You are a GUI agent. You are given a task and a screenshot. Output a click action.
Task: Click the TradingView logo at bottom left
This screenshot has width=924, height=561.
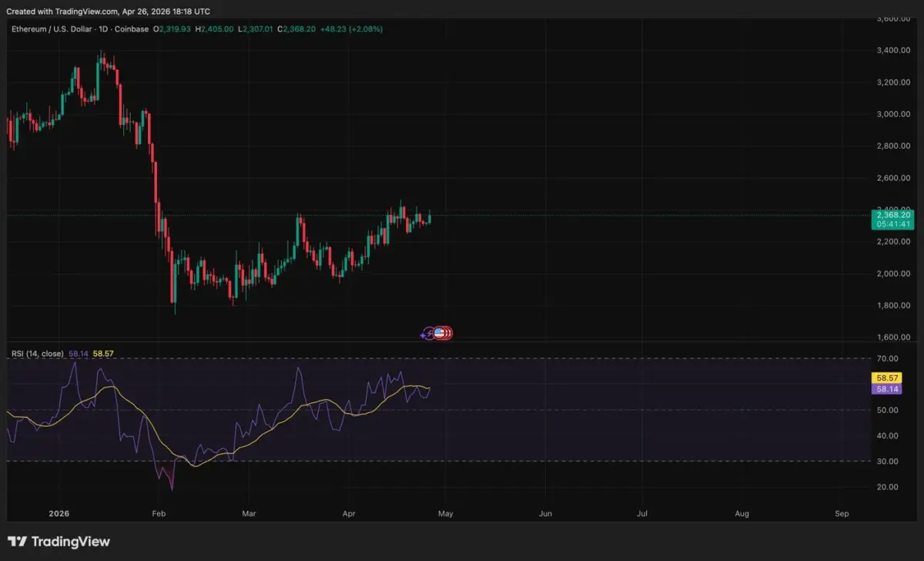coord(59,542)
